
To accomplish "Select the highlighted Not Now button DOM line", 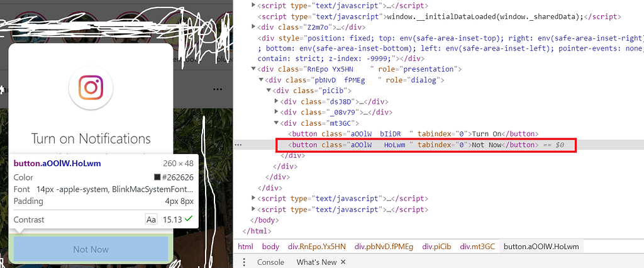I will [x=426, y=145].
